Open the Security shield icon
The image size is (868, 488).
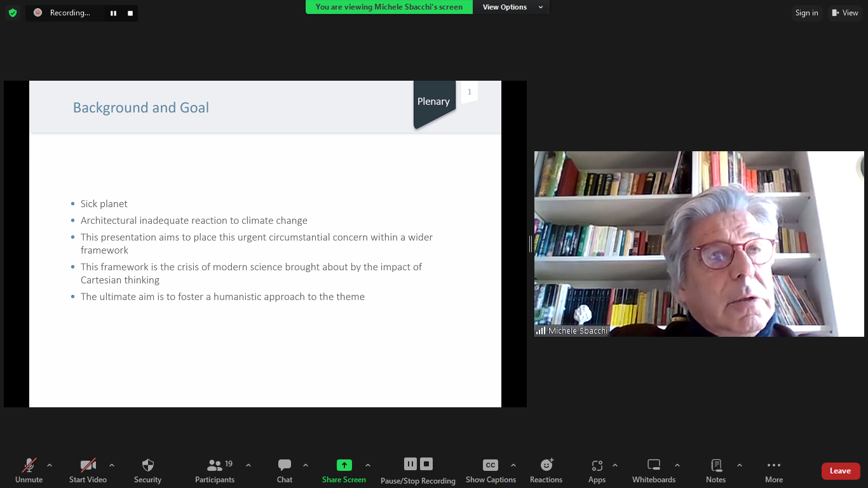(147, 466)
